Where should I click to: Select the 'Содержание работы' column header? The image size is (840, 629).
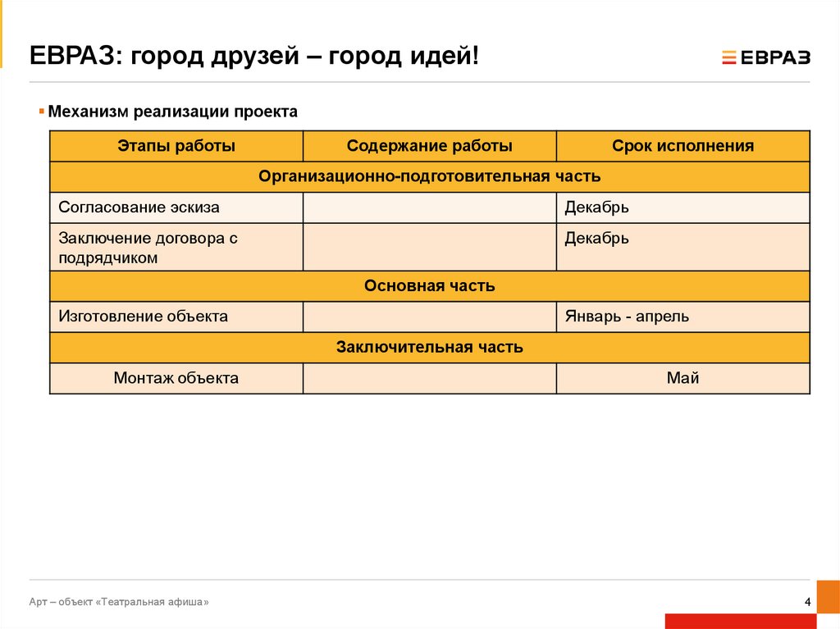(430, 146)
